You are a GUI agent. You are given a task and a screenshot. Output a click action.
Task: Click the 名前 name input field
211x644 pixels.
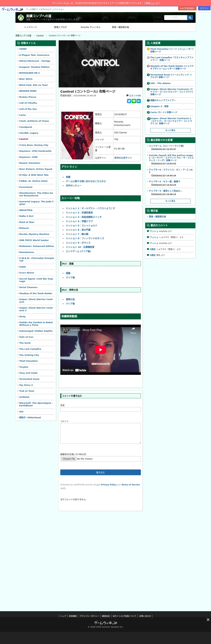(101, 409)
